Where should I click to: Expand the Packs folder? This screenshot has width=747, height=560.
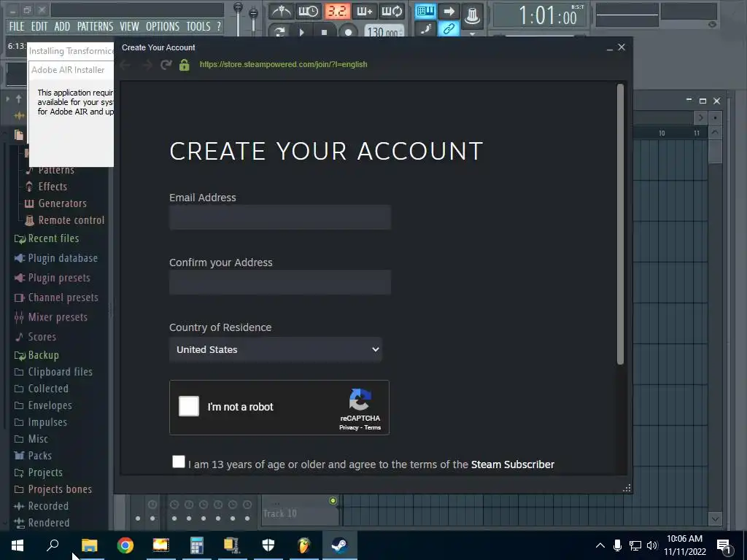39,456
